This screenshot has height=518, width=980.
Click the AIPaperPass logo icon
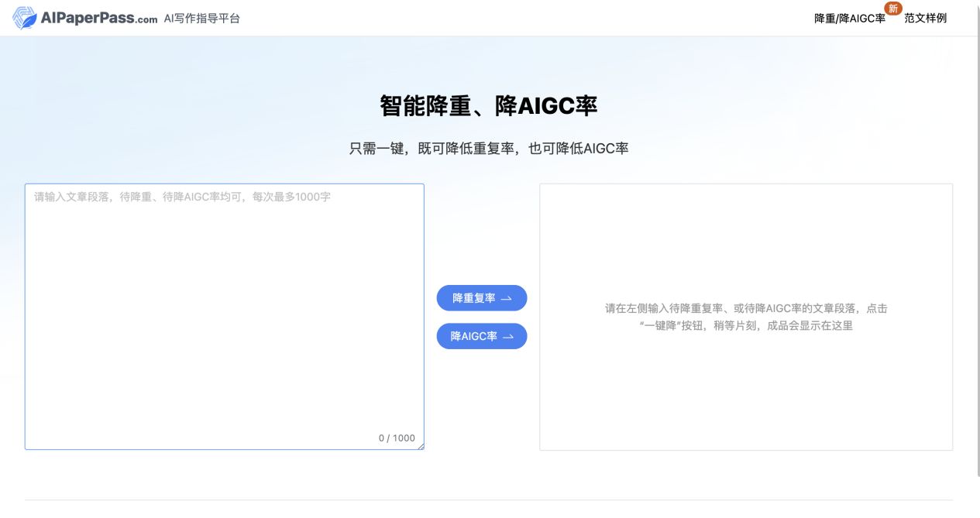coord(24,18)
